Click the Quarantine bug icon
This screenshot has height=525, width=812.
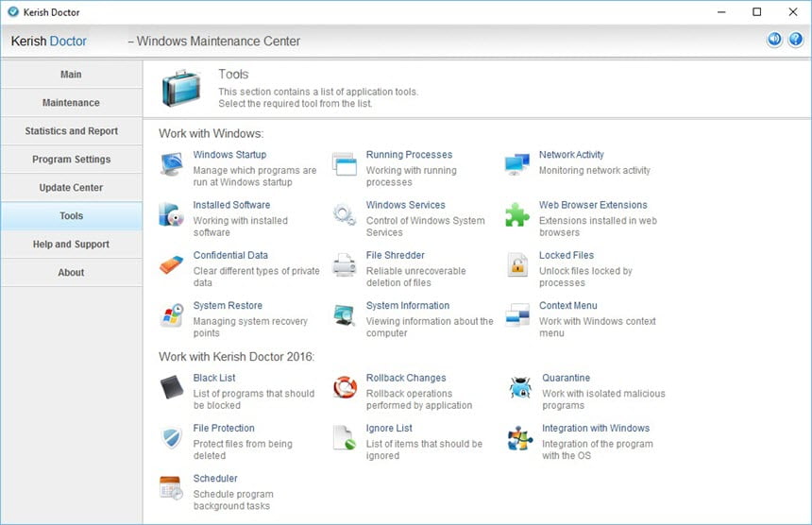pyautogui.click(x=520, y=387)
